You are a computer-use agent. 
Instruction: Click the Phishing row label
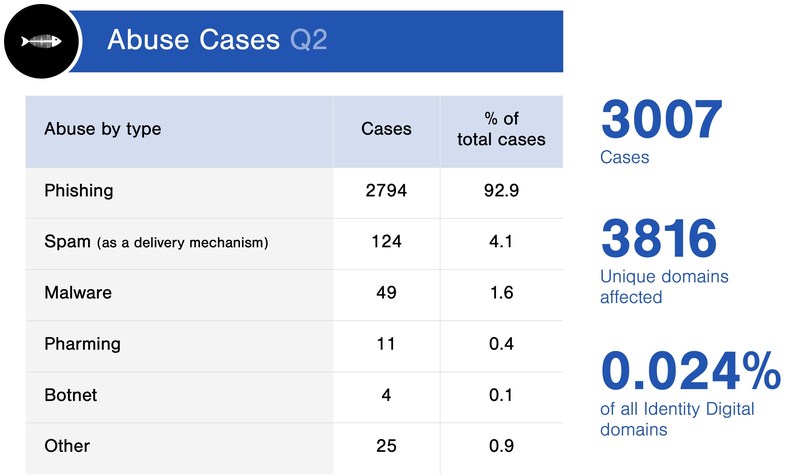click(79, 190)
